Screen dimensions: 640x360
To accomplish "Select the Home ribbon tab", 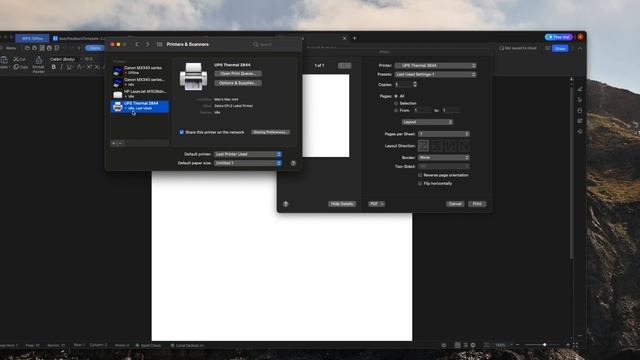I will coord(95,48).
